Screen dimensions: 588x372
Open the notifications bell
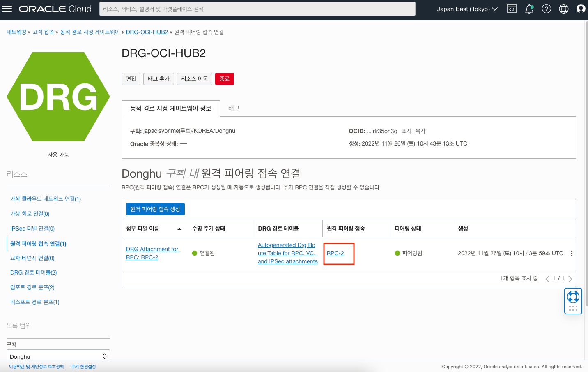(x=529, y=8)
